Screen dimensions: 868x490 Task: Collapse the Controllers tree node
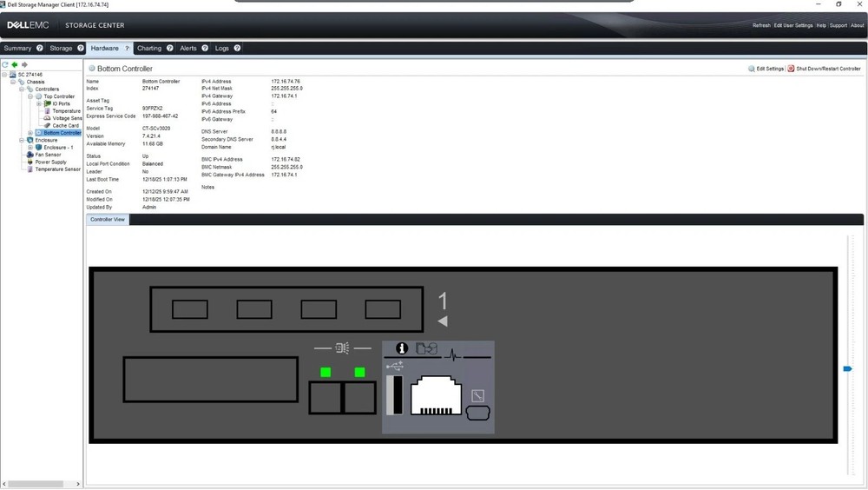[x=22, y=89]
